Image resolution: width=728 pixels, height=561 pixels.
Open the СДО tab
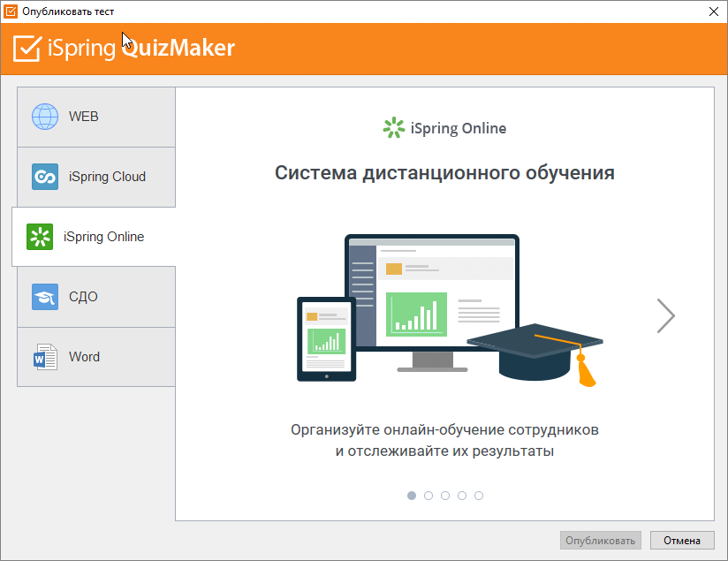96,297
